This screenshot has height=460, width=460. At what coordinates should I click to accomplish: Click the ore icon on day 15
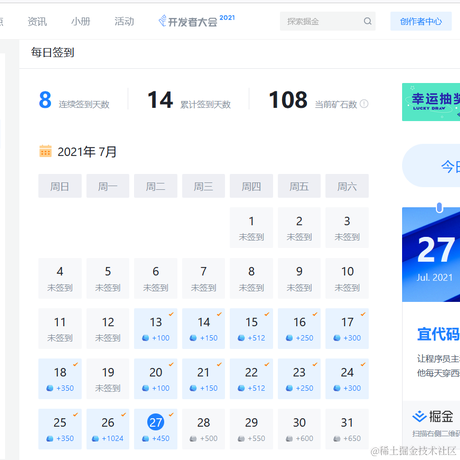click(x=241, y=338)
